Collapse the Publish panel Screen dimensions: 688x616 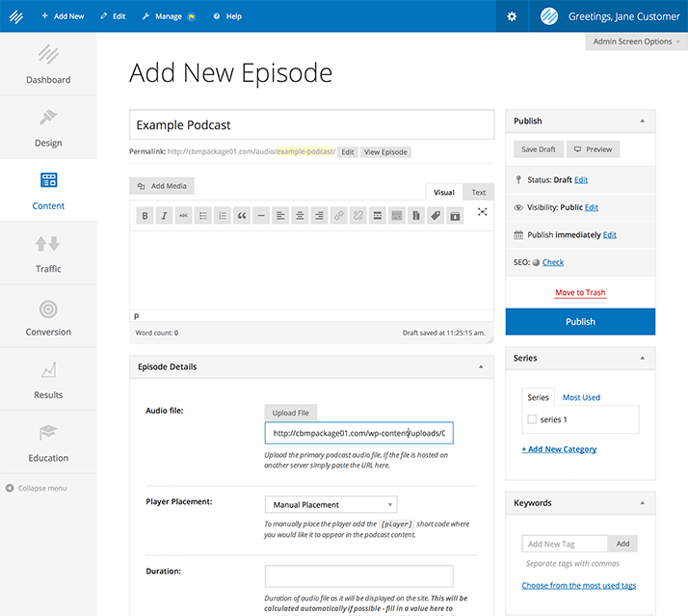click(x=643, y=121)
